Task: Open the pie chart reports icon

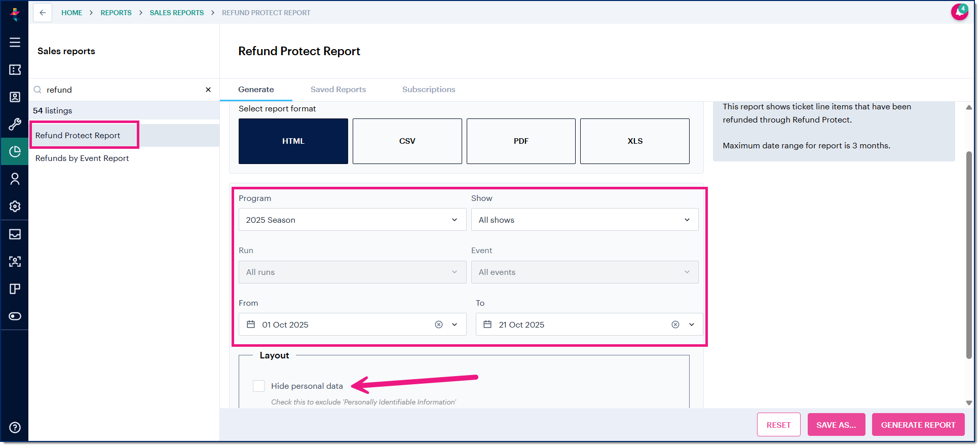Action: point(15,151)
